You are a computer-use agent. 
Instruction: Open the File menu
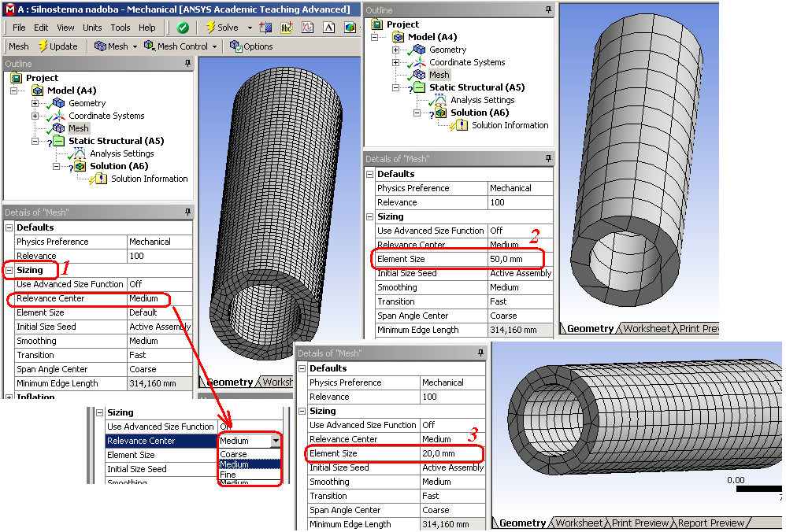19,28
